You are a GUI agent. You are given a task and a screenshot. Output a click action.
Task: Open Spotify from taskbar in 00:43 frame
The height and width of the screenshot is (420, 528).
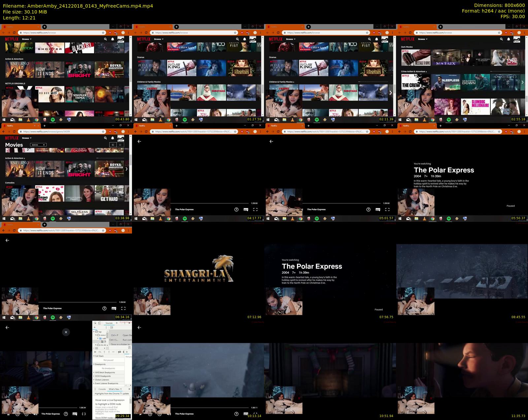click(53, 120)
